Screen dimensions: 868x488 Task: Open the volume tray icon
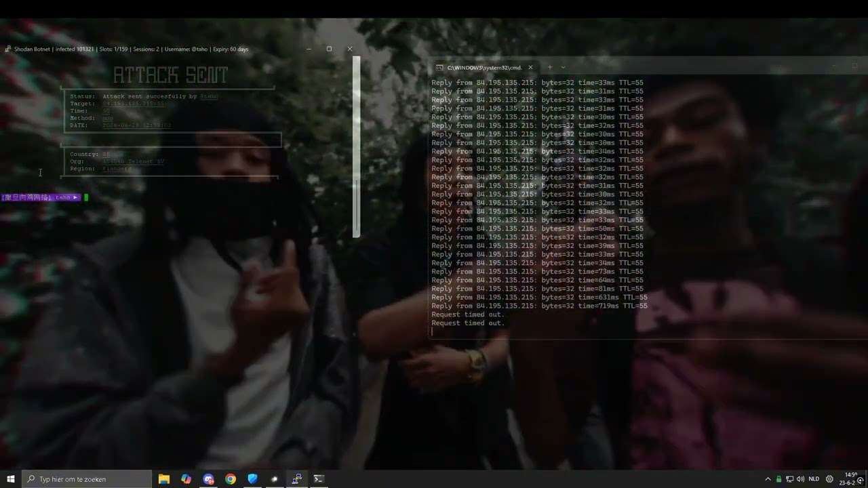tap(801, 479)
